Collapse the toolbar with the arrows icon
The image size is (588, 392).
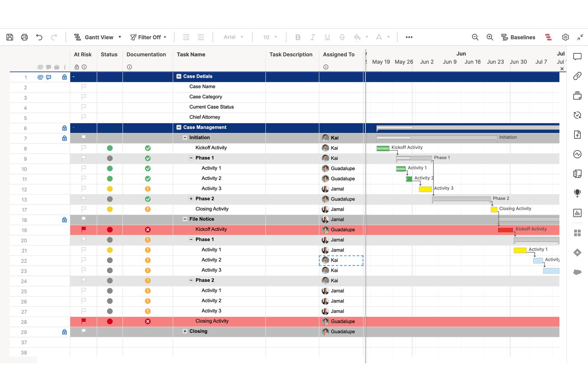[580, 37]
